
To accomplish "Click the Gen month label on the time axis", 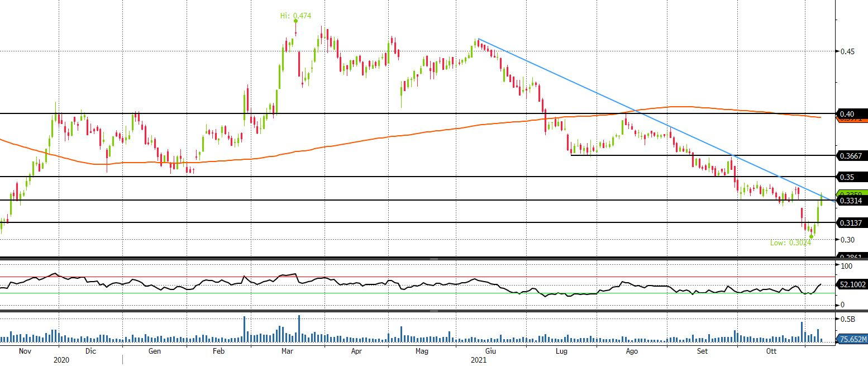I will coord(155,351).
